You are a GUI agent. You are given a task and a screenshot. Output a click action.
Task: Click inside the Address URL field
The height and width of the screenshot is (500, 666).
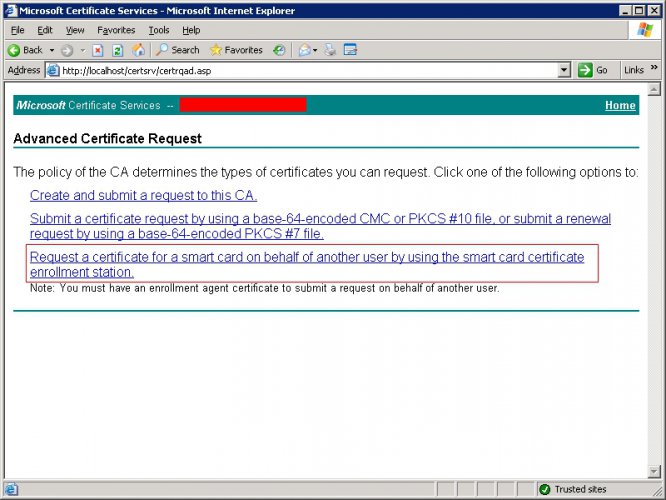(x=309, y=71)
